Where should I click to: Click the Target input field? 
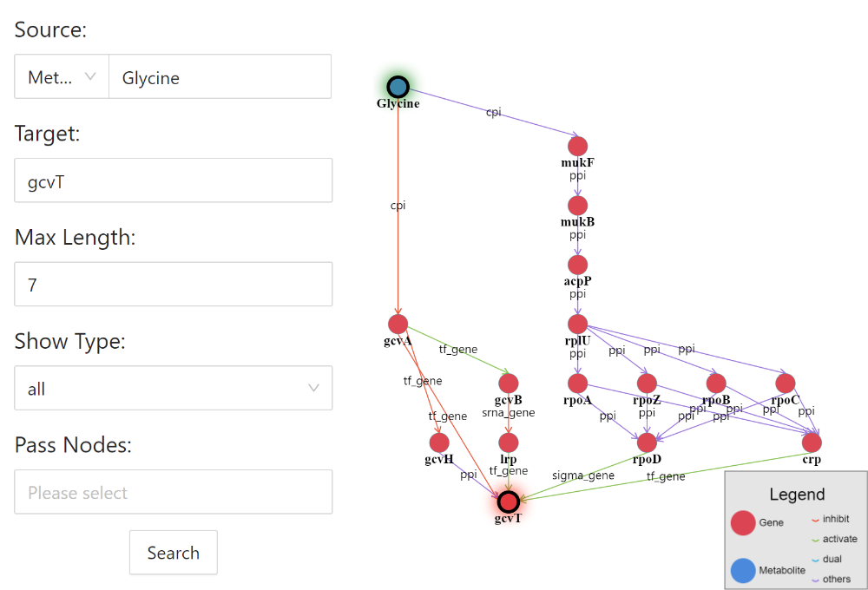(173, 180)
